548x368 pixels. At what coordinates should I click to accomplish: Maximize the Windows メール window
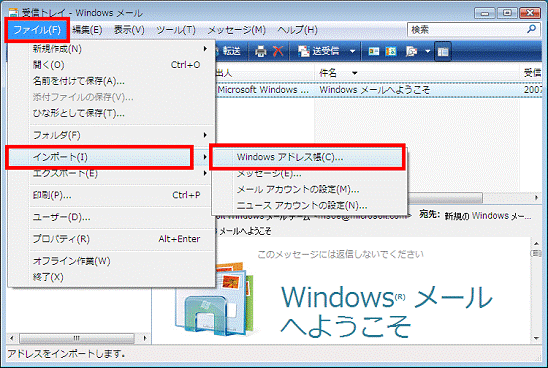click(x=507, y=13)
